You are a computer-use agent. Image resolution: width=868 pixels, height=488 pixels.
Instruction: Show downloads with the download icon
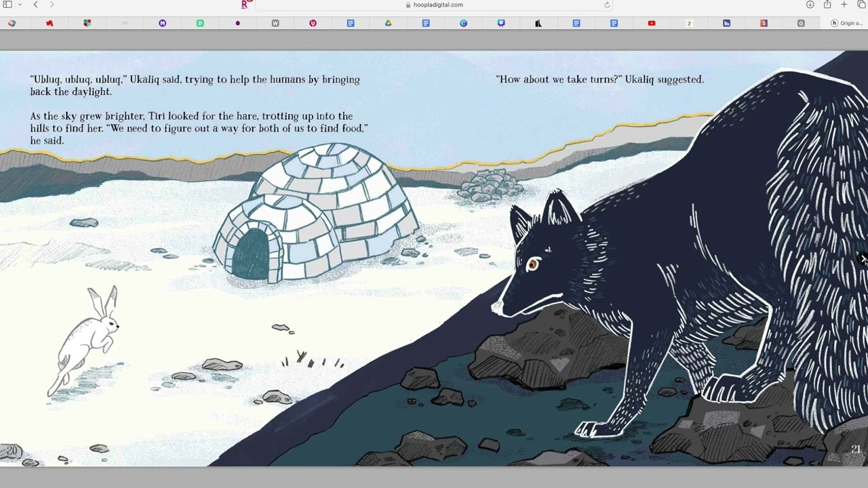[810, 5]
